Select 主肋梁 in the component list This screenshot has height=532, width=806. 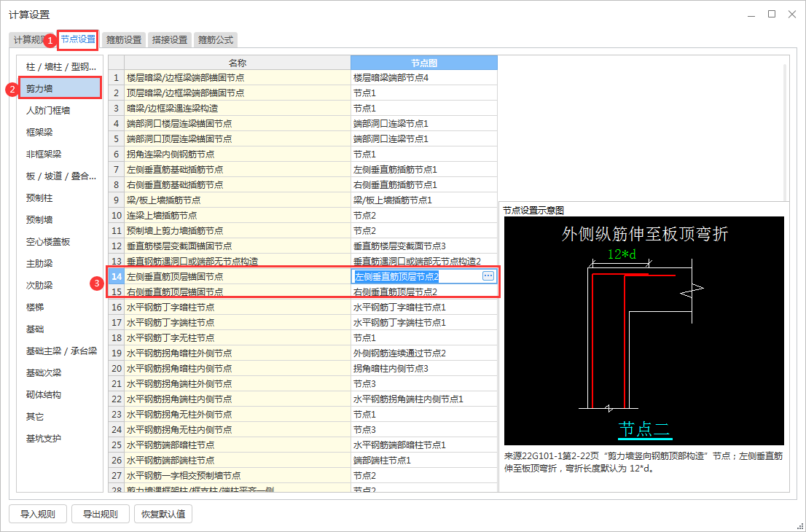coord(60,263)
